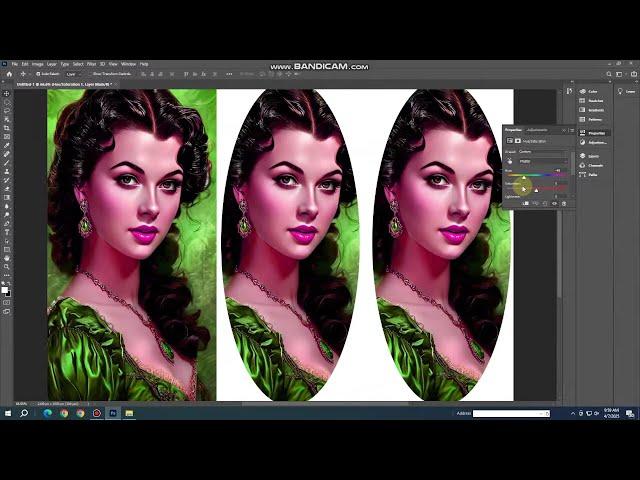Select the Type tool

7,232
